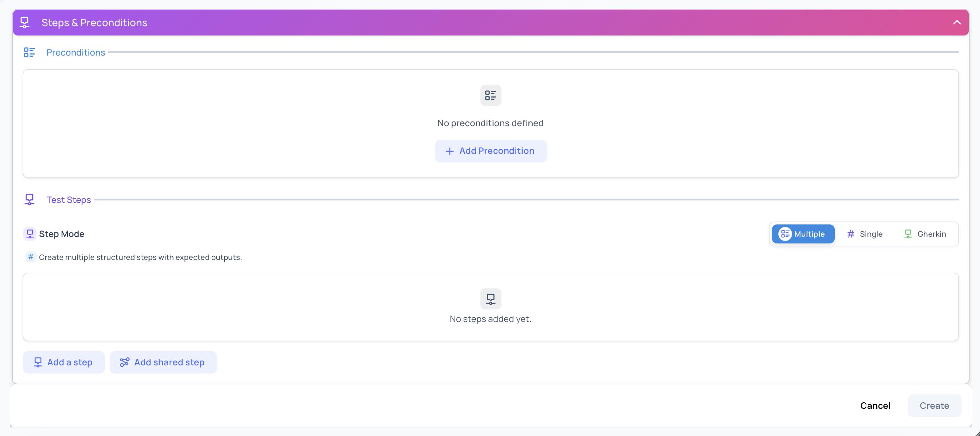Click the Preconditions section icon

pyautogui.click(x=30, y=52)
